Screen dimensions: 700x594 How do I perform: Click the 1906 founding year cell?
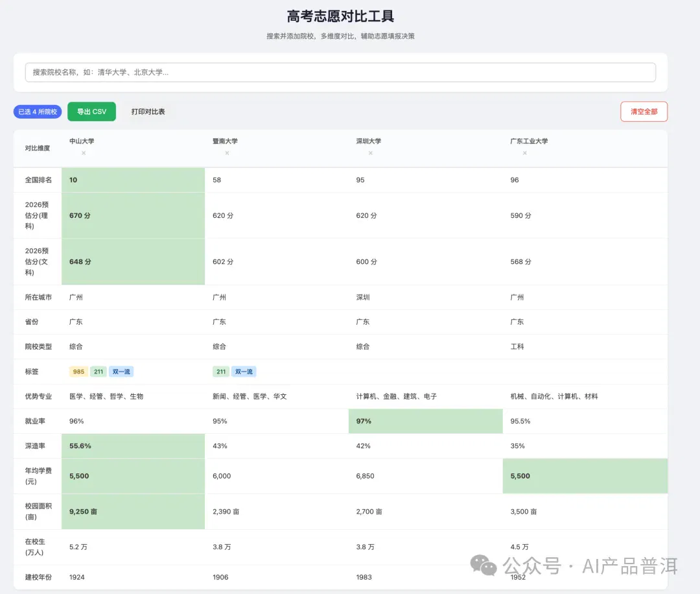point(276,577)
